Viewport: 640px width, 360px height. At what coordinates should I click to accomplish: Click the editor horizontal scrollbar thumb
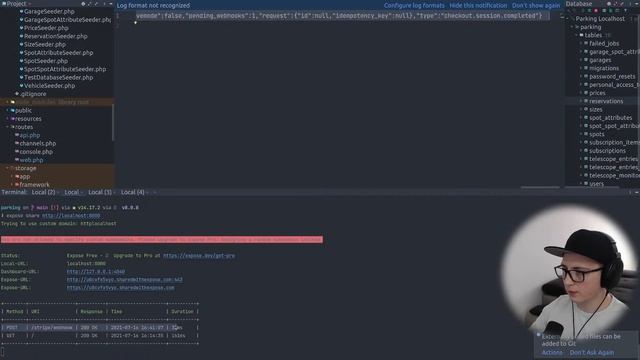[540, 187]
